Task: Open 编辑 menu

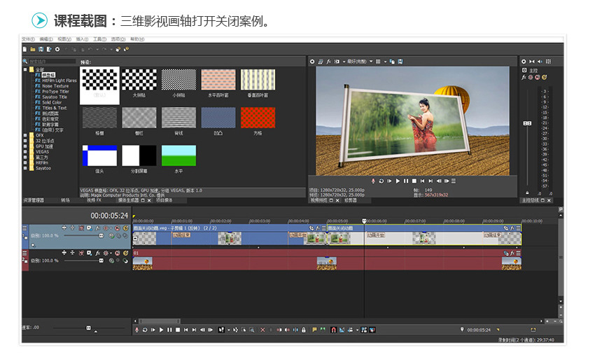Action: (x=46, y=39)
